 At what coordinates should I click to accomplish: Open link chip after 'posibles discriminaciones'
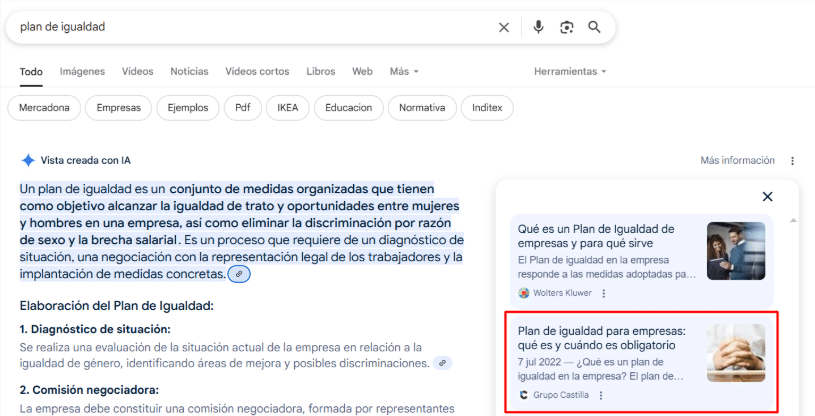point(442,363)
